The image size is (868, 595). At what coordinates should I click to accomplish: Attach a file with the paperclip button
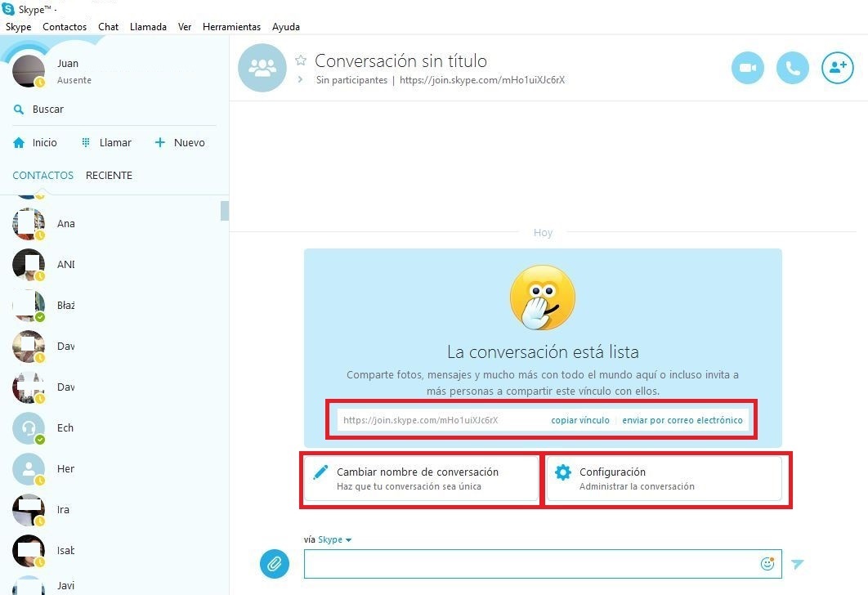point(275,564)
